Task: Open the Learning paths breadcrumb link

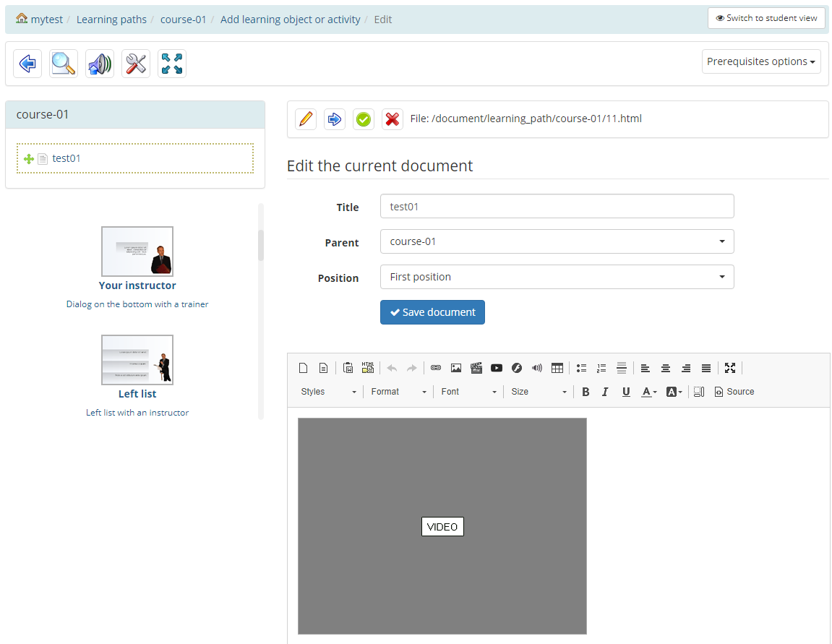Action: 111,19
